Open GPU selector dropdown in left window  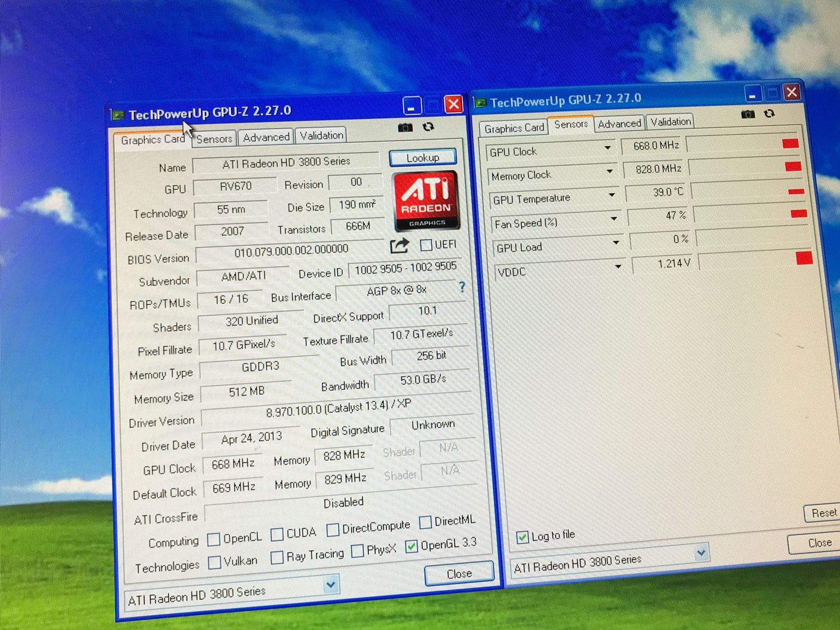(331, 585)
